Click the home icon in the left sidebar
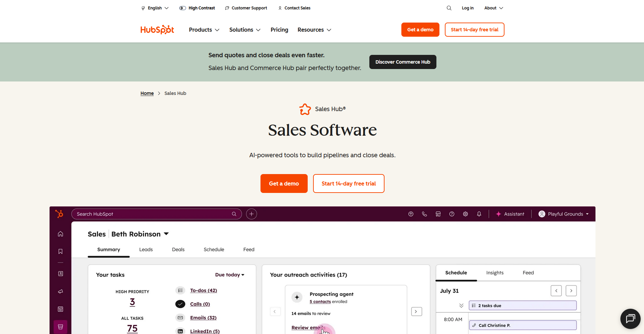644x334 pixels. [x=60, y=234]
